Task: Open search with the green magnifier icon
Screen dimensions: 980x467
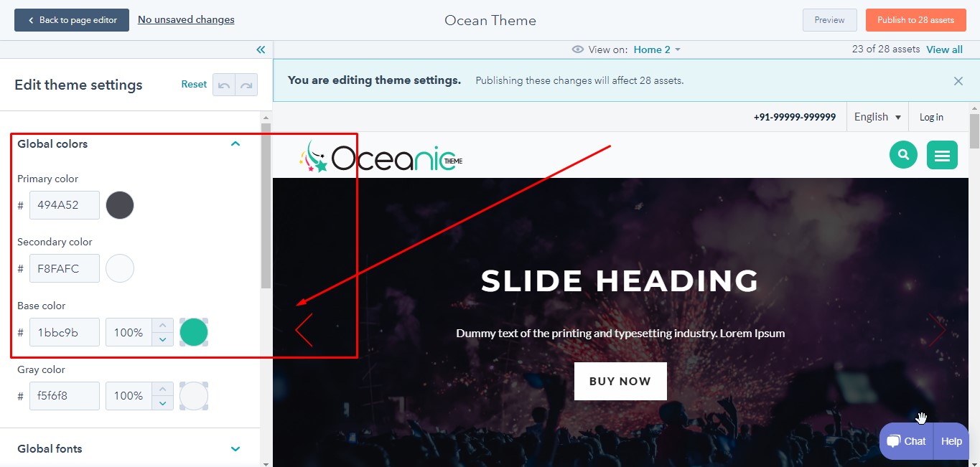Action: point(903,154)
